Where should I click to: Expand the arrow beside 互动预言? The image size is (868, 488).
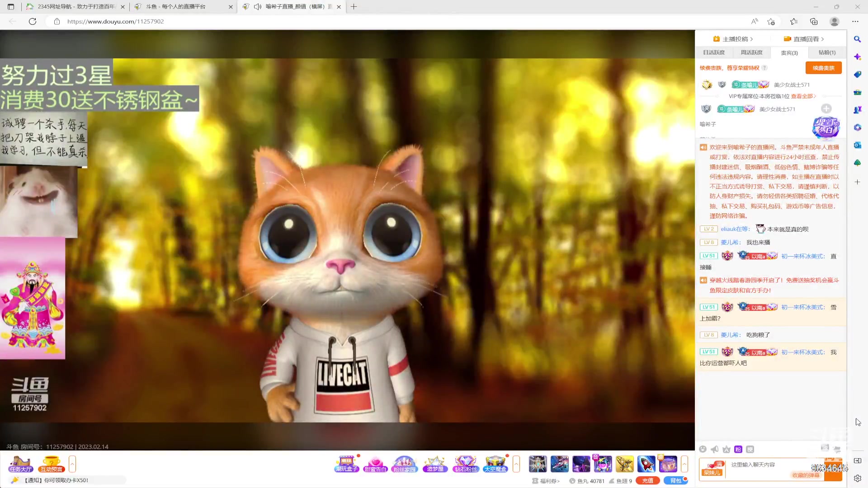click(x=72, y=464)
